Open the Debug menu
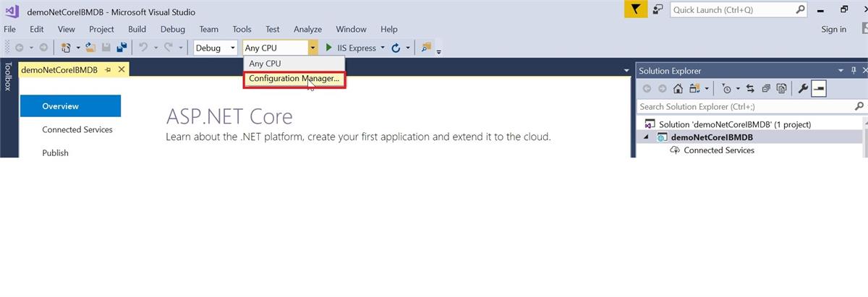The height and width of the screenshot is (297, 868). coord(173,29)
